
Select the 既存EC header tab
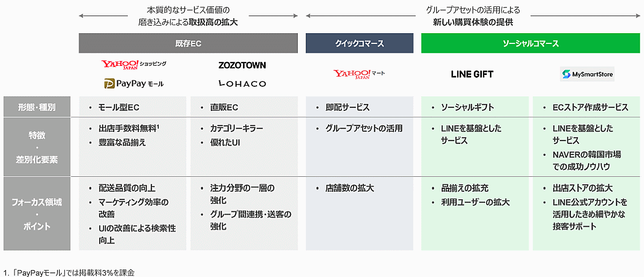click(x=188, y=43)
